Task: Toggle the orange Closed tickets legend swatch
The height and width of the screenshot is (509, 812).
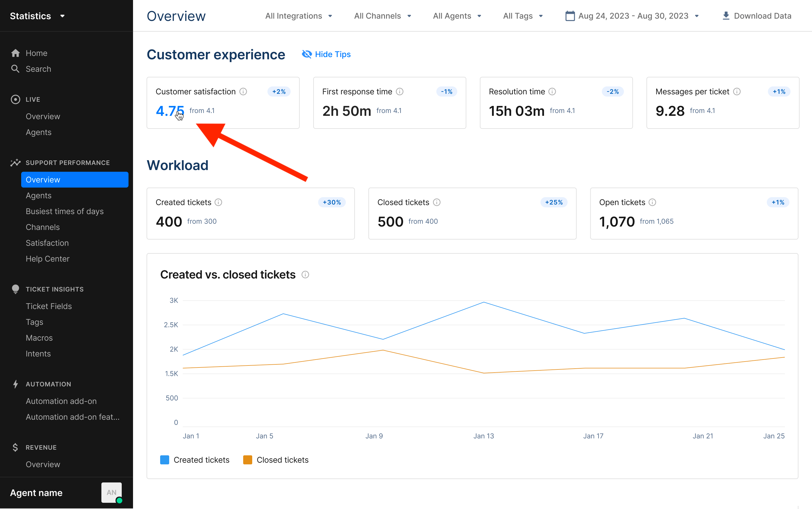Action: click(x=248, y=460)
